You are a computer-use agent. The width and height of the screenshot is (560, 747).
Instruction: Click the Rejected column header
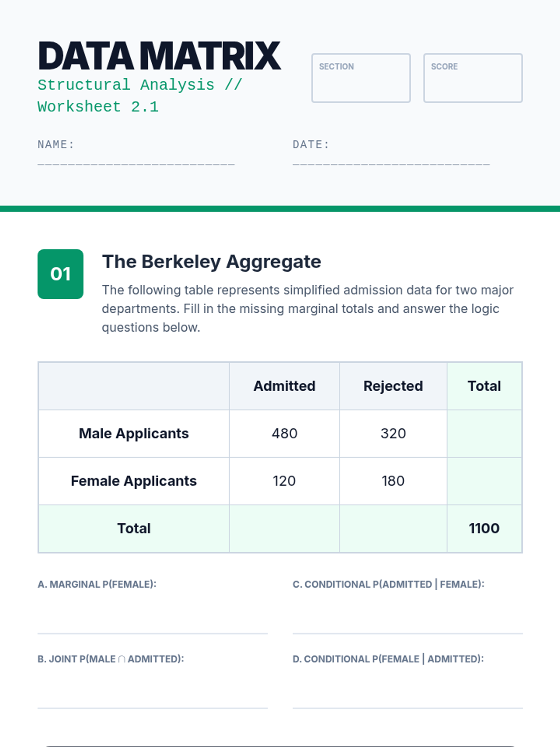click(x=393, y=386)
